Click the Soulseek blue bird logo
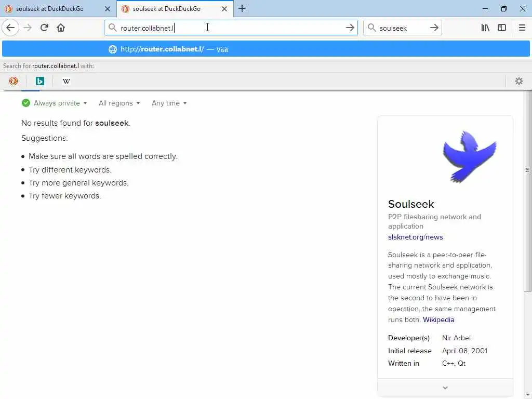 [x=470, y=157]
